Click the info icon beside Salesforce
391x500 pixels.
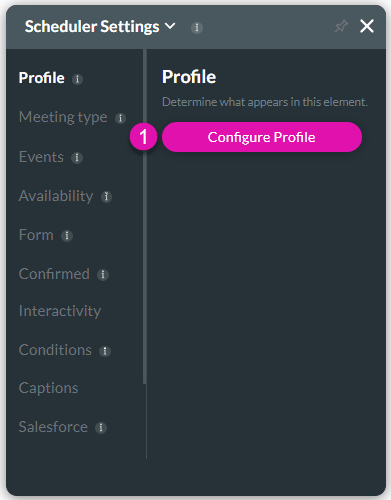(101, 427)
